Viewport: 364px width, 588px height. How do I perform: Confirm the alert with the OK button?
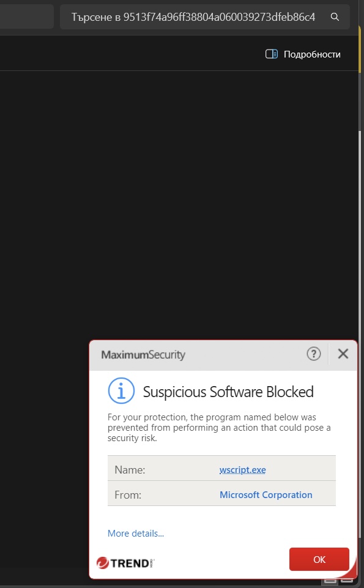click(x=319, y=559)
